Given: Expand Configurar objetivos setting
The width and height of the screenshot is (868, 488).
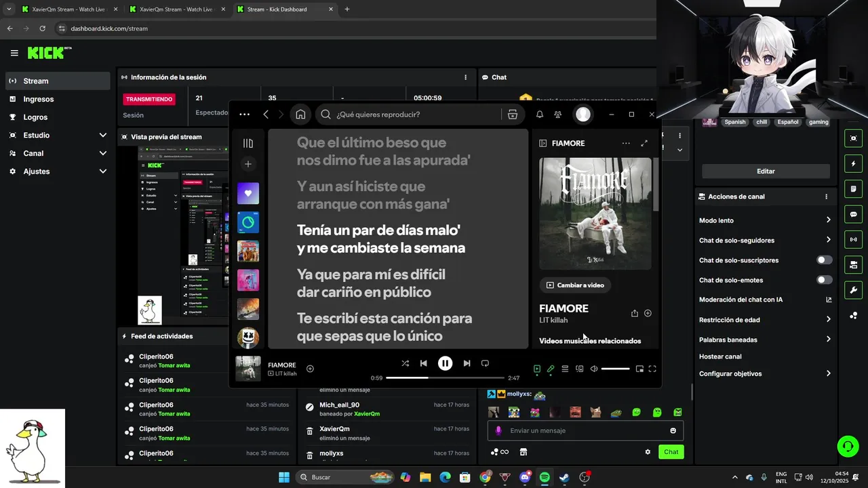Looking at the screenshot, I should 766,373.
